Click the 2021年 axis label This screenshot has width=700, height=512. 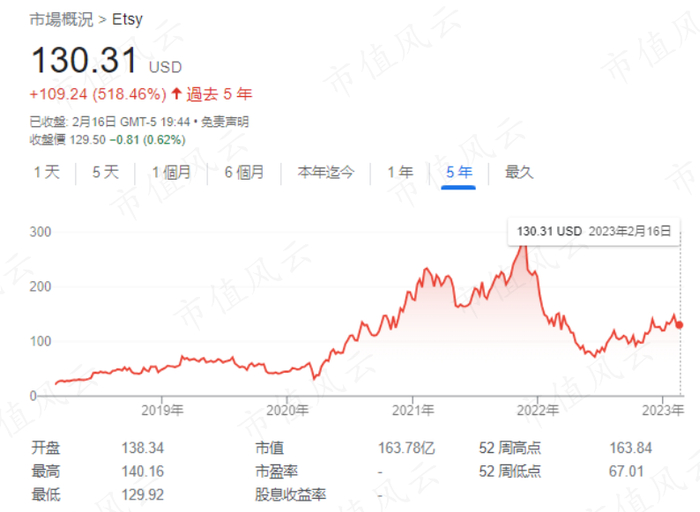tap(413, 410)
